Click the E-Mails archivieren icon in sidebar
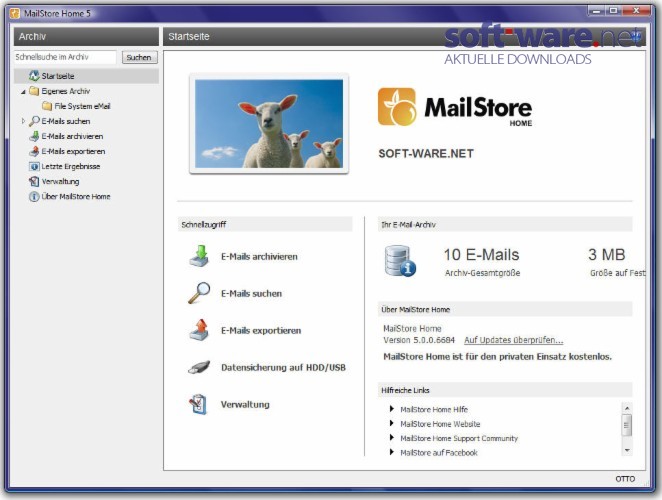Image resolution: width=662 pixels, height=500 pixels. point(34,136)
